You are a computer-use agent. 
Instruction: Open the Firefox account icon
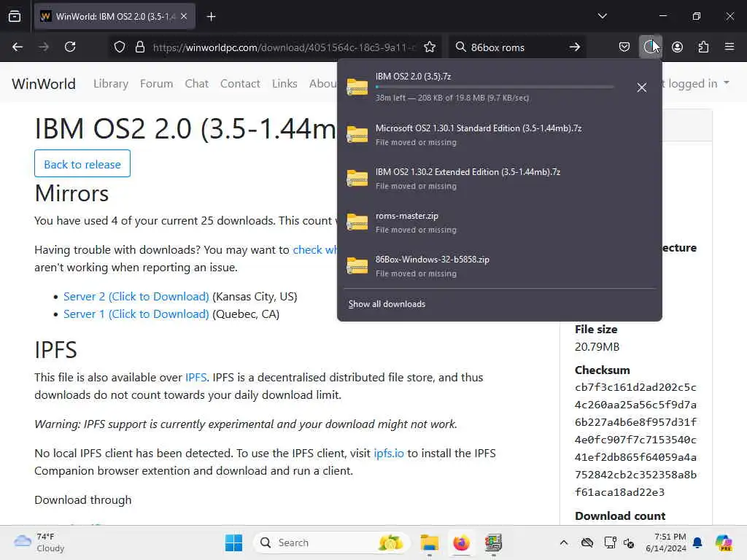coord(677,47)
